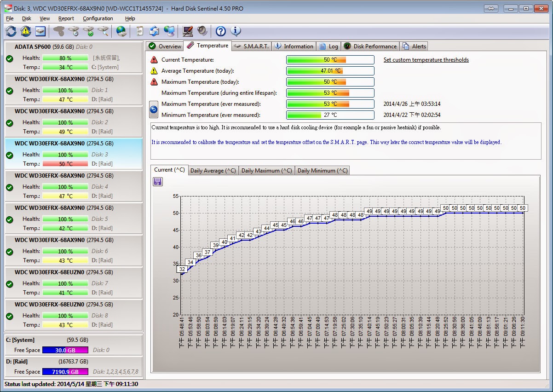
Task: Click the send report by email toolbar icon
Action: (155, 31)
